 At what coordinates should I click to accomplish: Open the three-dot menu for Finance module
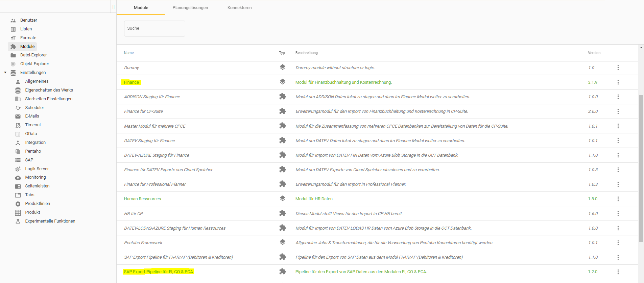coord(618,82)
